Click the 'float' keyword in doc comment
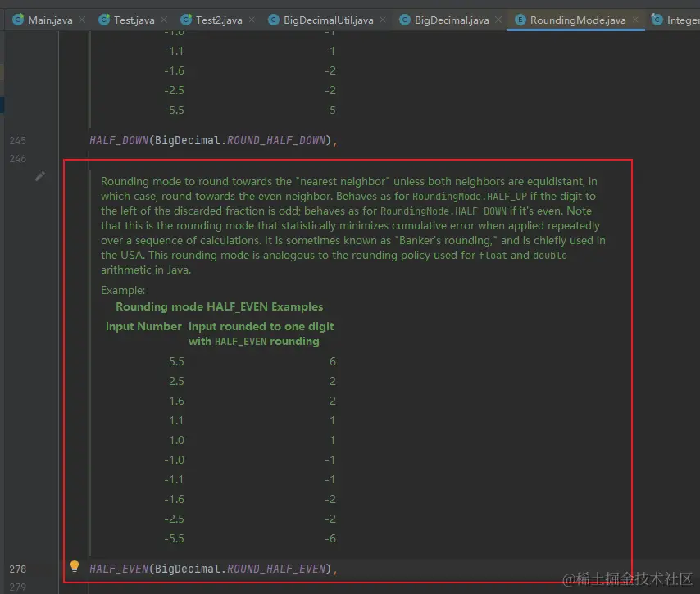The height and width of the screenshot is (594, 700). (x=493, y=256)
